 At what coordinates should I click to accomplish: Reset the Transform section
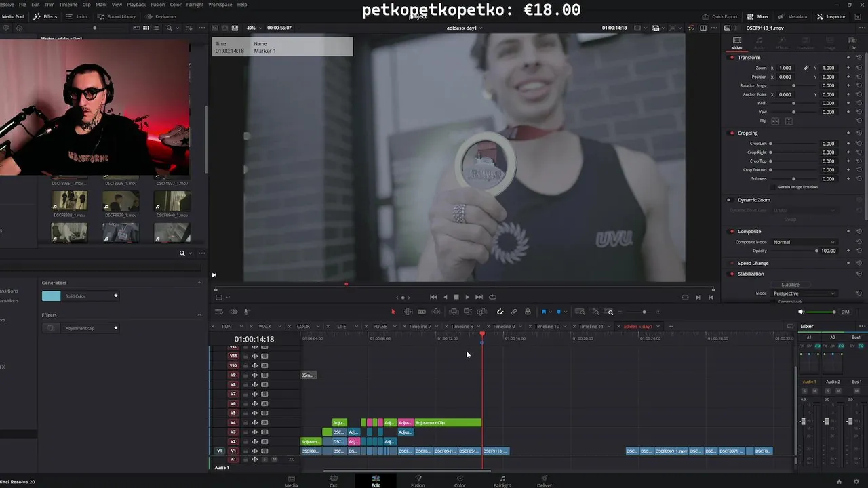(859, 58)
